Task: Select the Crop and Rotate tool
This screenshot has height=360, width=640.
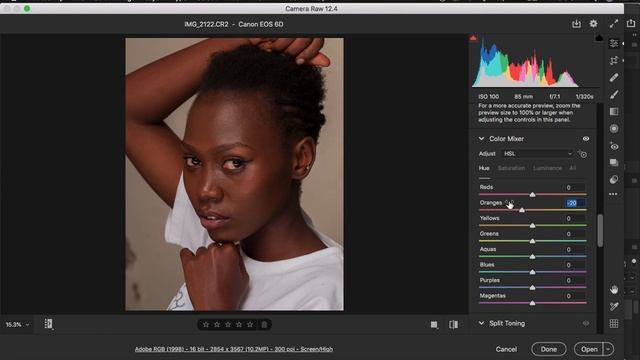Action: point(613,61)
